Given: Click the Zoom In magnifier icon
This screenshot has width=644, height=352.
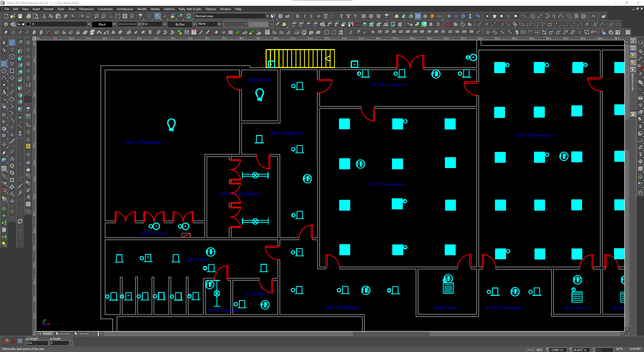Looking at the screenshot, I should (97, 16).
